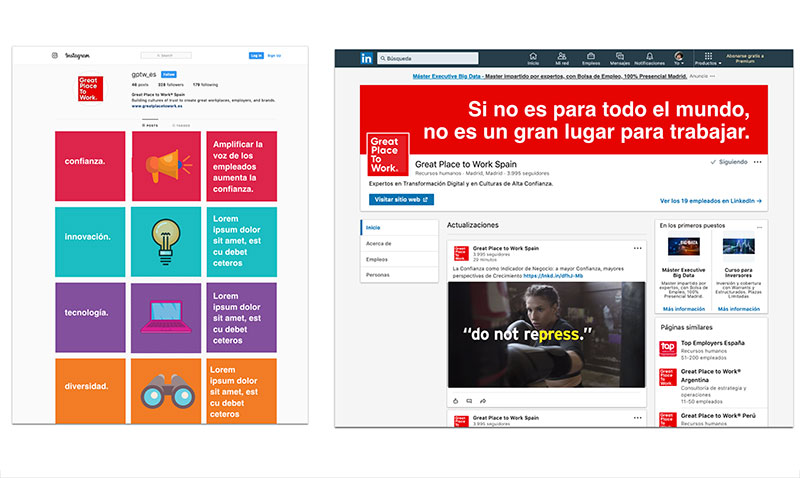Open first post options three dots

pyautogui.click(x=638, y=248)
